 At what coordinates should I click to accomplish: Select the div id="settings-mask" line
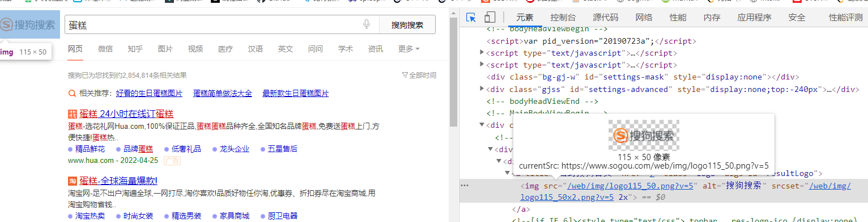[x=643, y=77]
